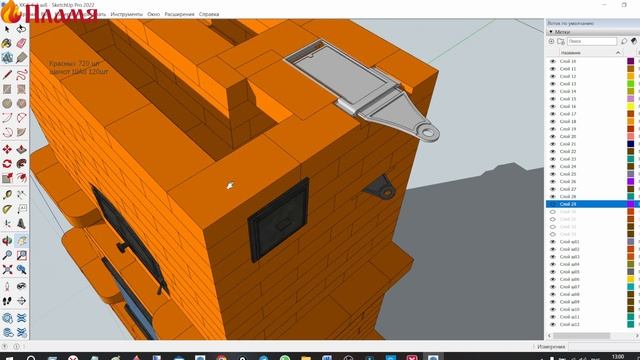The image size is (640, 360).
Task: Select layer Слой 17
Action: pos(568,114)
